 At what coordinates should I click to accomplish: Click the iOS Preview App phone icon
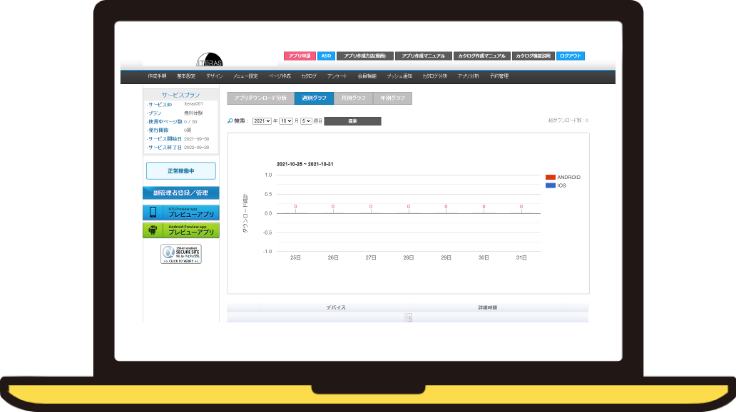click(x=152, y=212)
